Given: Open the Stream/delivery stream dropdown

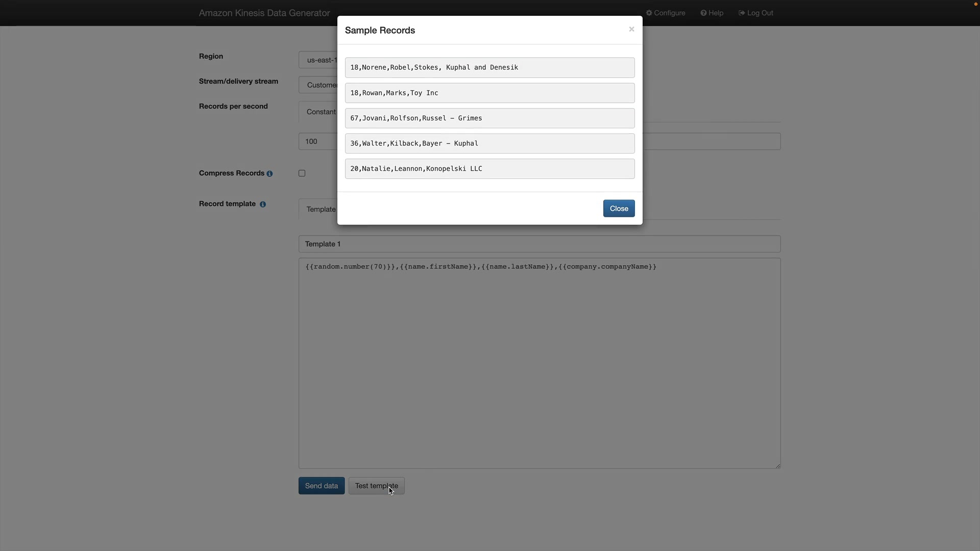Looking at the screenshot, I should 318,85.
